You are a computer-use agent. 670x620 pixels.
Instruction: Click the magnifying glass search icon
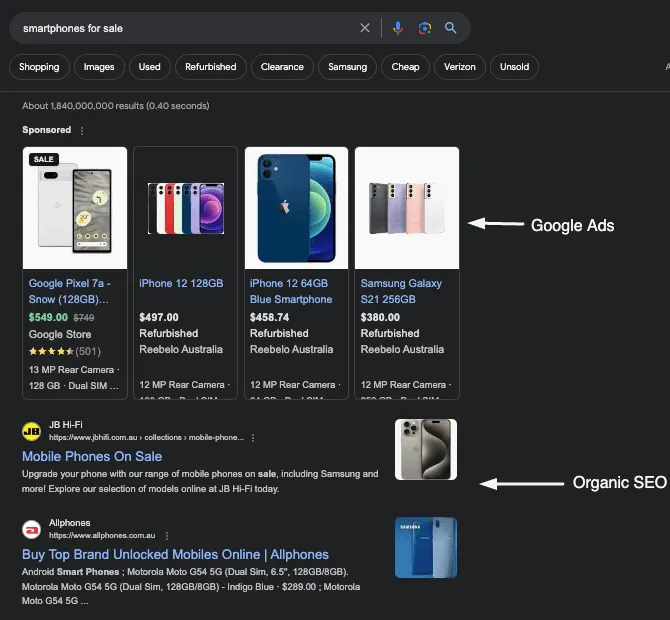(450, 28)
